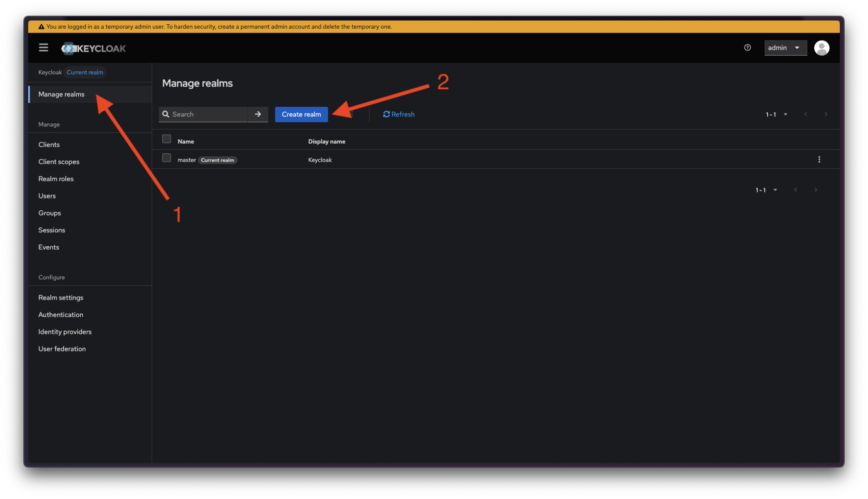Click the Current realm label beside master
Viewport: 868px width, 499px height.
[x=218, y=160]
